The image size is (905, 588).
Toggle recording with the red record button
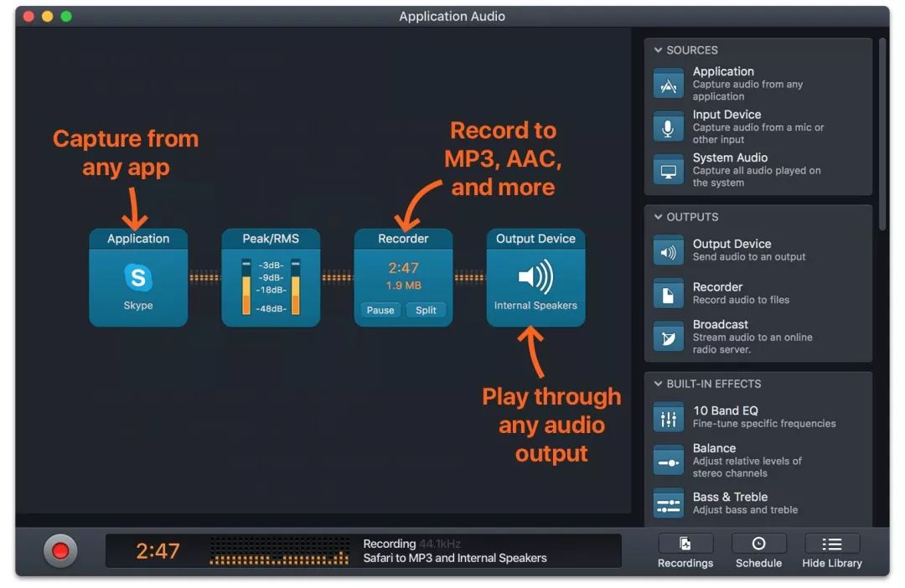pos(60,550)
